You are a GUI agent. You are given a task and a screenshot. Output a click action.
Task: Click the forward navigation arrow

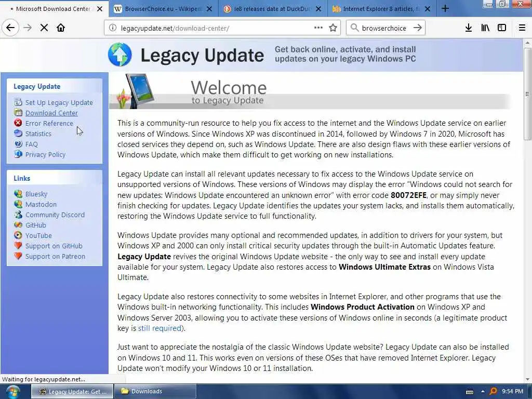[28, 28]
